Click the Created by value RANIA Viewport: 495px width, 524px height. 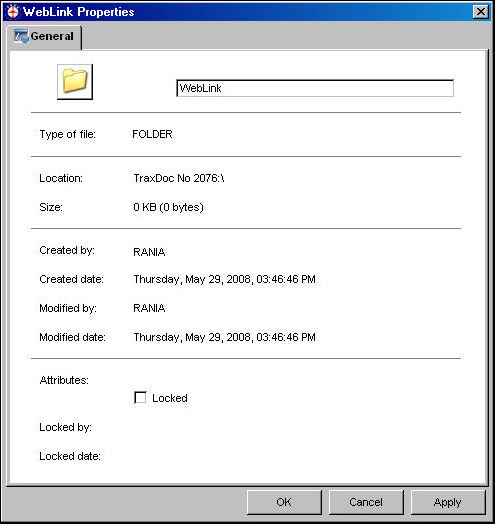point(149,252)
